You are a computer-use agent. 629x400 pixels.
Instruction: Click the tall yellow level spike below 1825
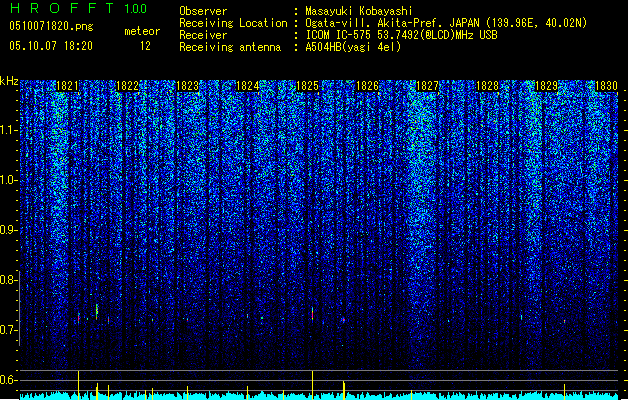(x=312, y=384)
